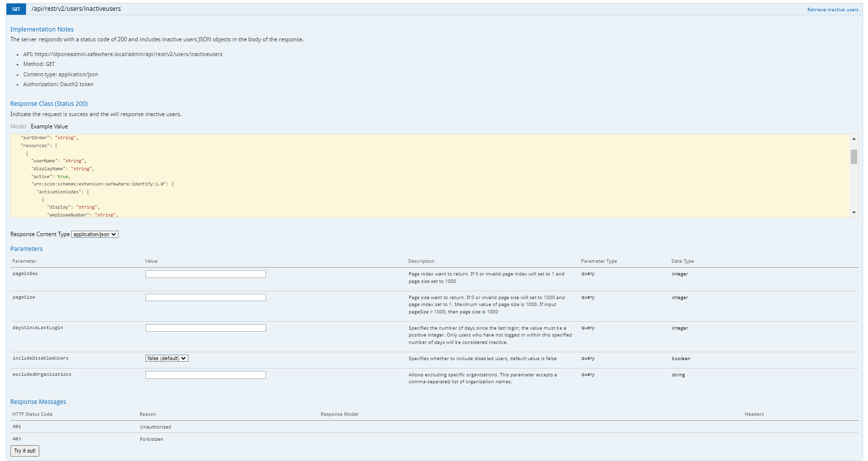Select the excludedOrganizations parameter name

tap(42, 374)
